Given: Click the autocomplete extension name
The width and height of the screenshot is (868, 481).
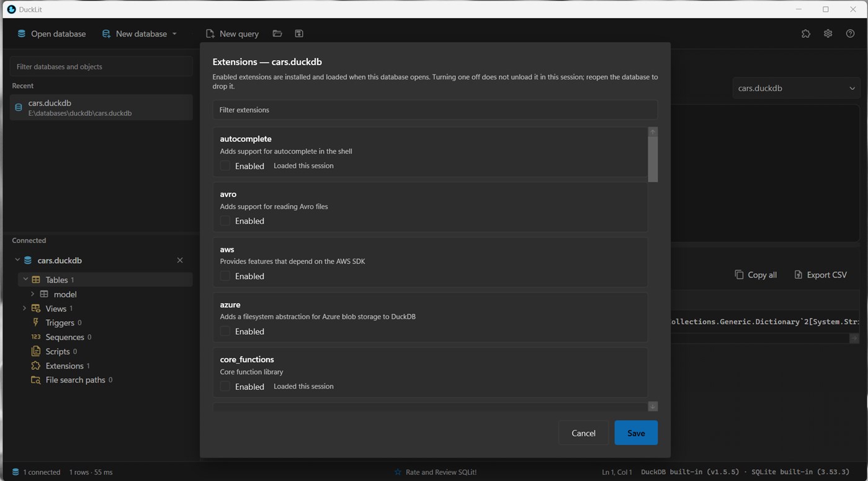Looking at the screenshot, I should pos(246,139).
